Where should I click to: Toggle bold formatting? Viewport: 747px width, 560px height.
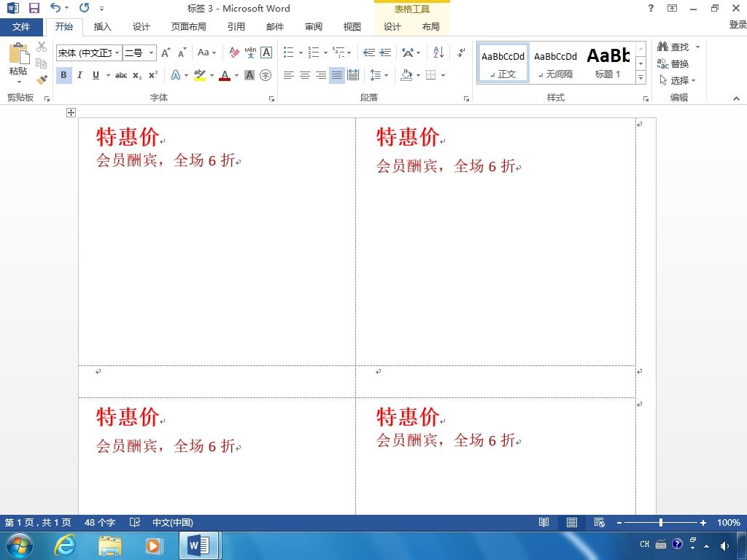[64, 75]
